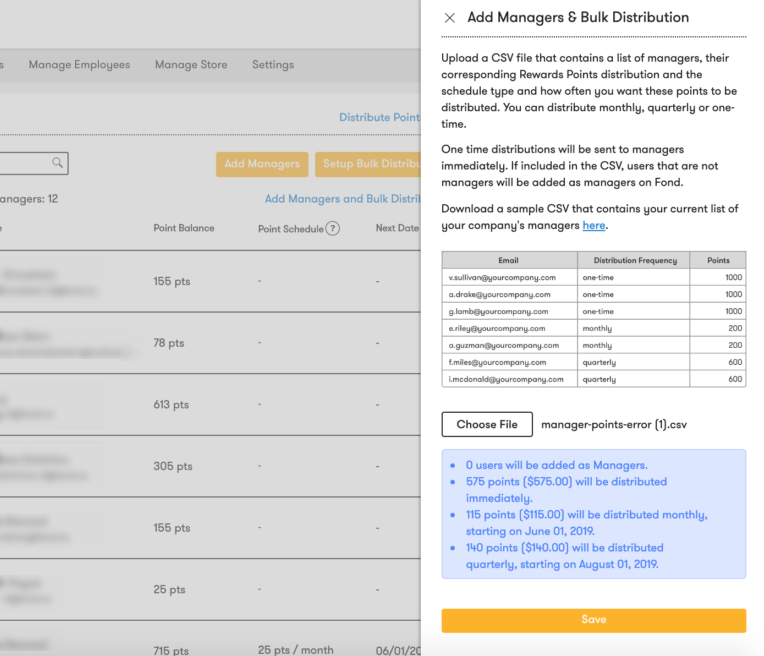This screenshot has height=656, width=764.
Task: Click the Next Date column header
Action: [x=397, y=228]
